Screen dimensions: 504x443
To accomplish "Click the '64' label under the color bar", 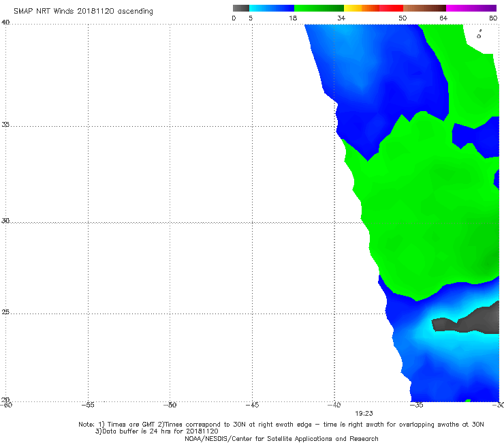I will coord(443,18).
